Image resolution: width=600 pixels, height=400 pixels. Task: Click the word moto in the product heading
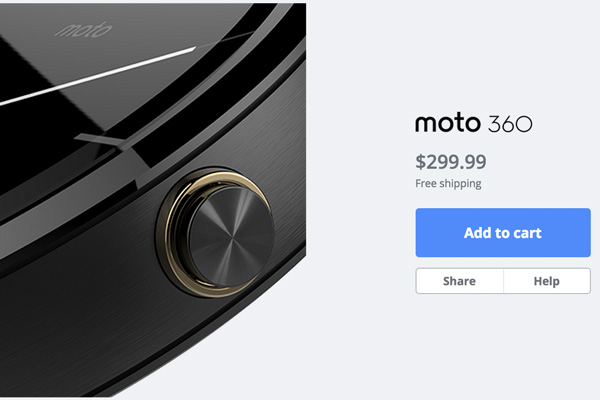click(x=448, y=123)
